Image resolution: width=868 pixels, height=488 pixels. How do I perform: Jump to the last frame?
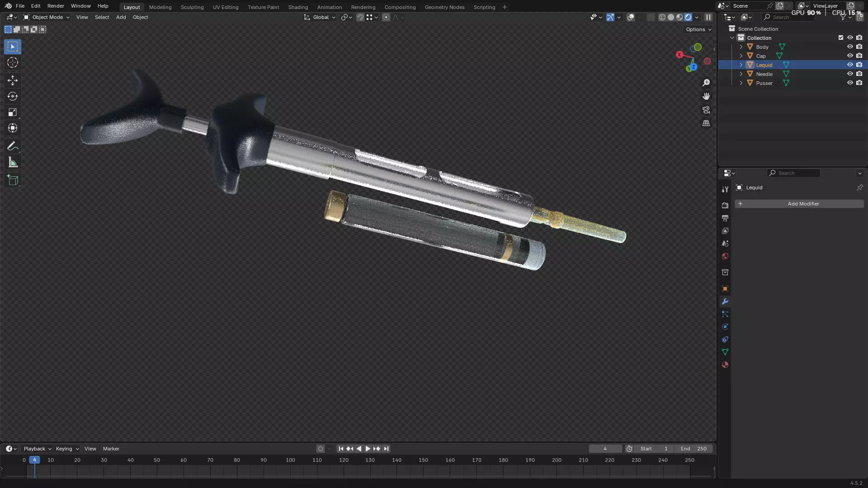pos(386,449)
